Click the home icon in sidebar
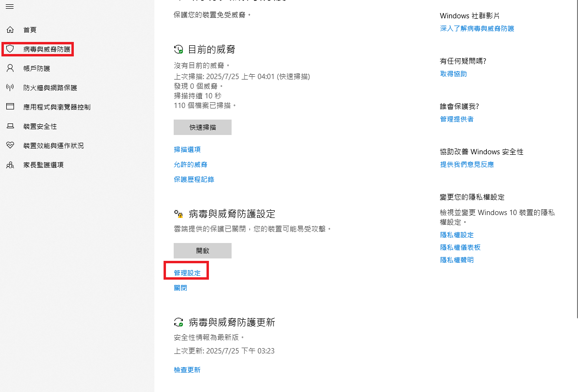Image resolution: width=578 pixels, height=392 pixels. (x=10, y=30)
